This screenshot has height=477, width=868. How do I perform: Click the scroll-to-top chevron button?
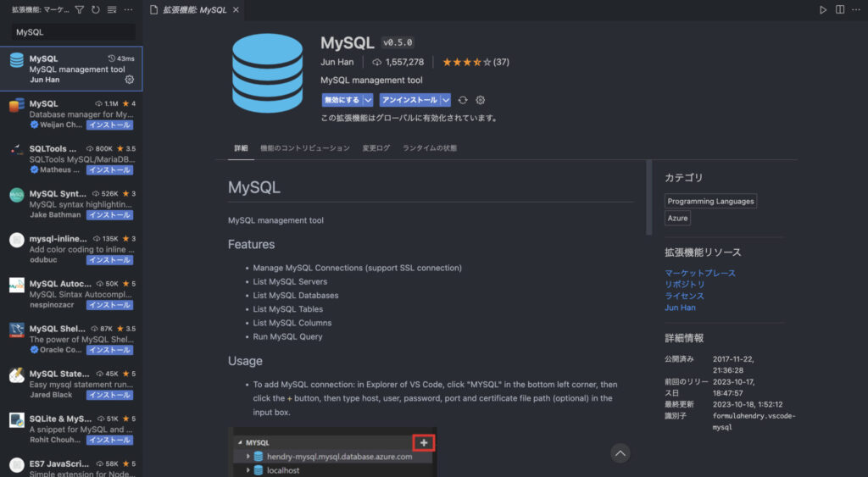(x=620, y=453)
